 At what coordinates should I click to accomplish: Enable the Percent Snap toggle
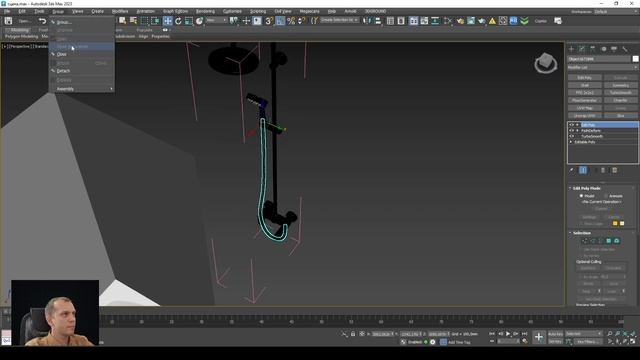click(291, 21)
